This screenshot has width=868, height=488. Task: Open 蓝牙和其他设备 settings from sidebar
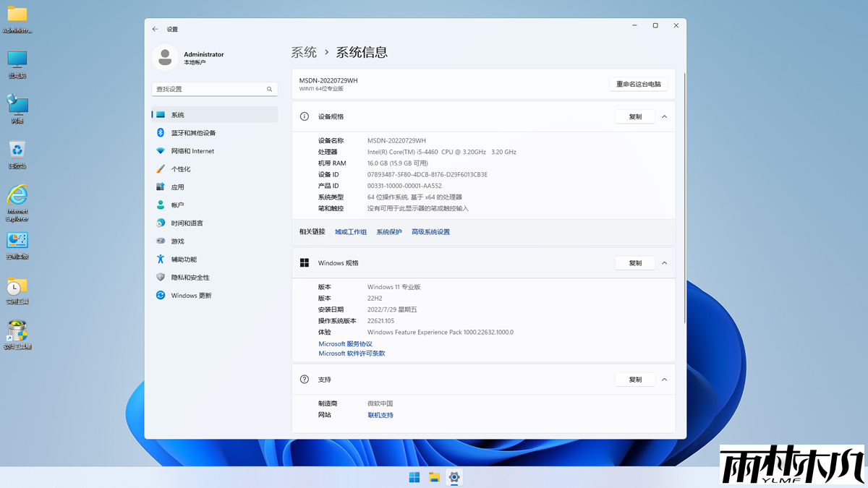click(192, 132)
